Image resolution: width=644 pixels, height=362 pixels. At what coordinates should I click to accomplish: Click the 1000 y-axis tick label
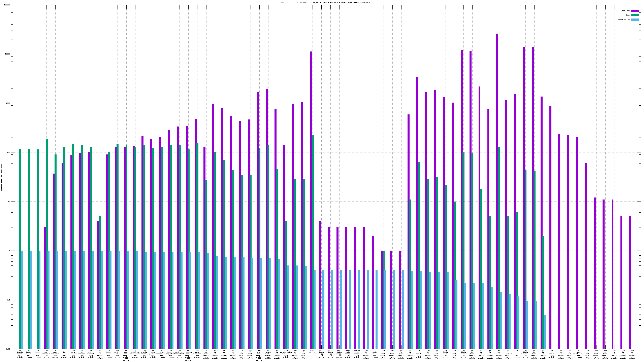pos(8,103)
